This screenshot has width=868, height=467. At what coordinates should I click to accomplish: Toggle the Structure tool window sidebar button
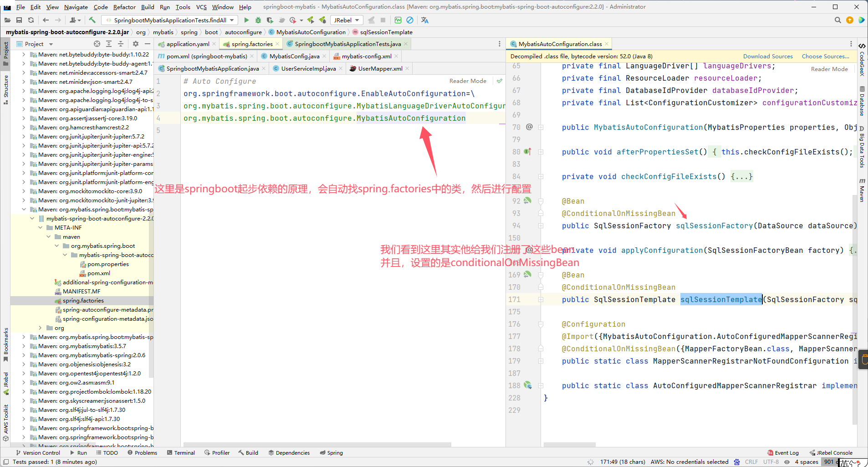pyautogui.click(x=6, y=90)
